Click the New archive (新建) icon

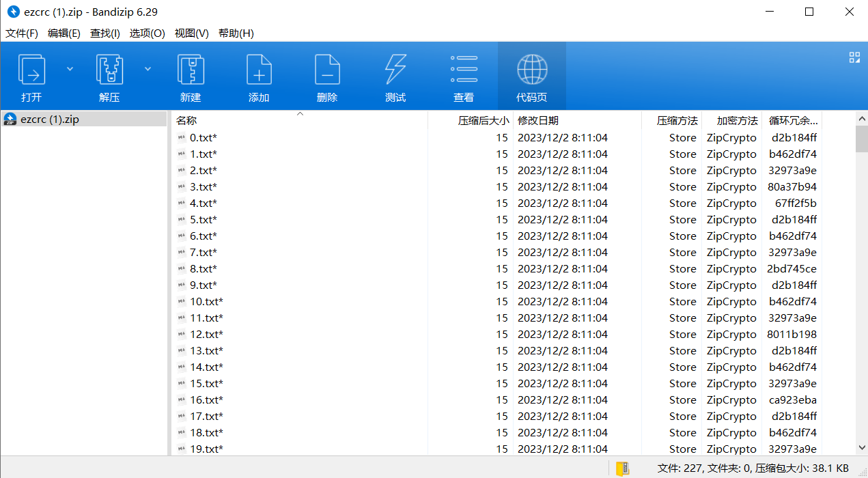coord(191,69)
